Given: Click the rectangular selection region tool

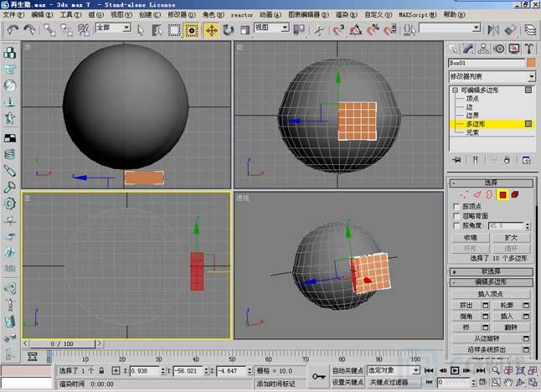Looking at the screenshot, I should point(174,30).
